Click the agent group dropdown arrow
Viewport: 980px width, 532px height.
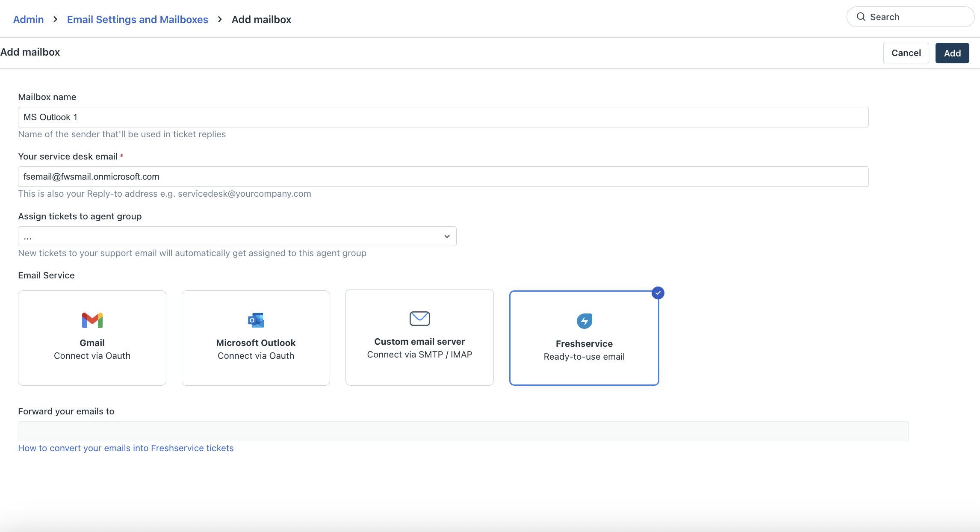tap(447, 236)
